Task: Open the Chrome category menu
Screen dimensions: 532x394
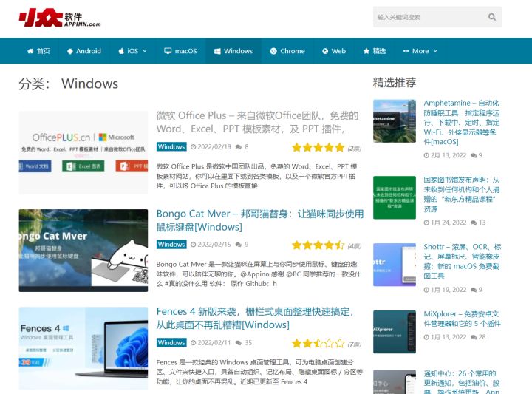Action: 287,51
